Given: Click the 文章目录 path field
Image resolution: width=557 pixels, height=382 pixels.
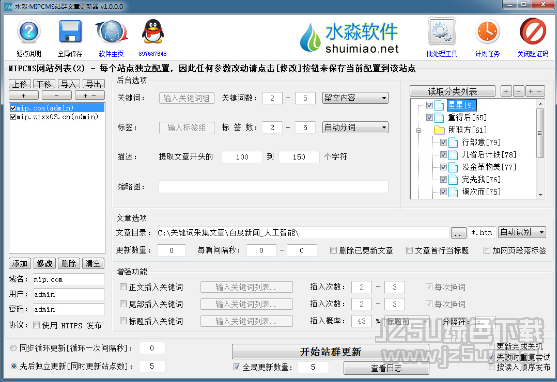Looking at the screenshot, I should (x=303, y=233).
